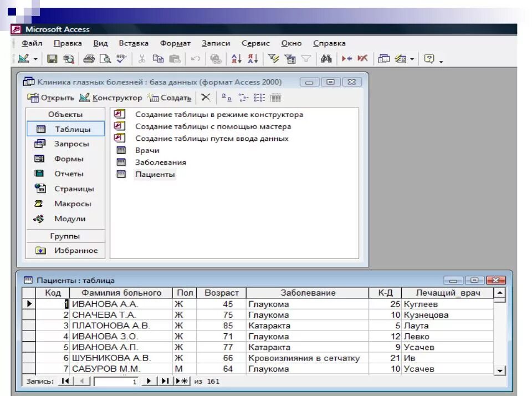
Task: Select Модули in Objects panel
Action: [65, 219]
